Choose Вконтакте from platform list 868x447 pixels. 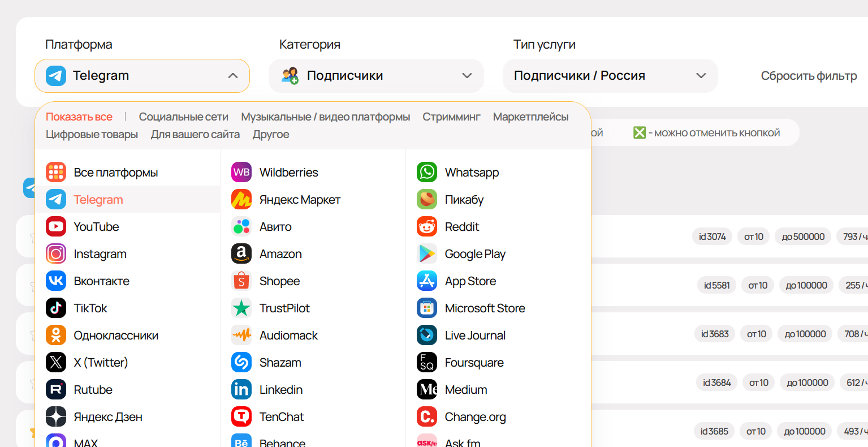tap(101, 281)
